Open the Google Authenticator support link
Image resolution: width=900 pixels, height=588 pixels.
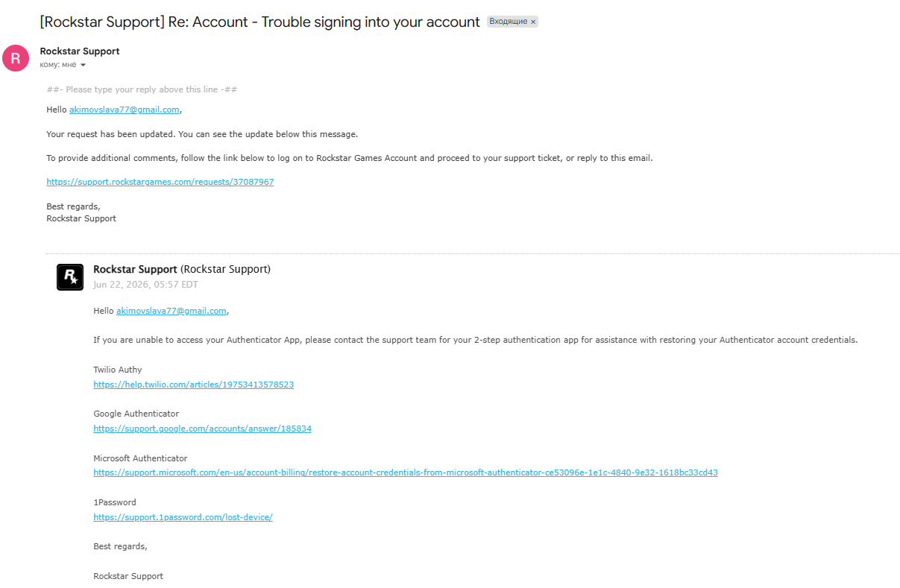(203, 429)
